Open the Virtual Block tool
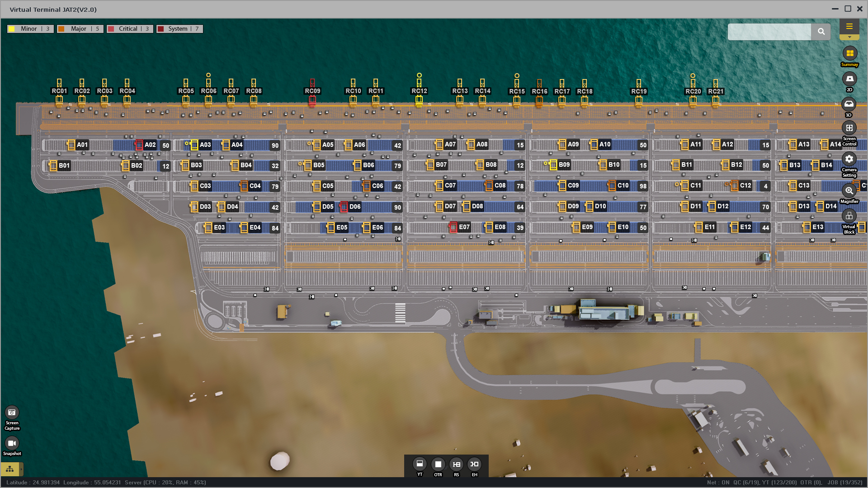Image resolution: width=868 pixels, height=488 pixels. (849, 216)
